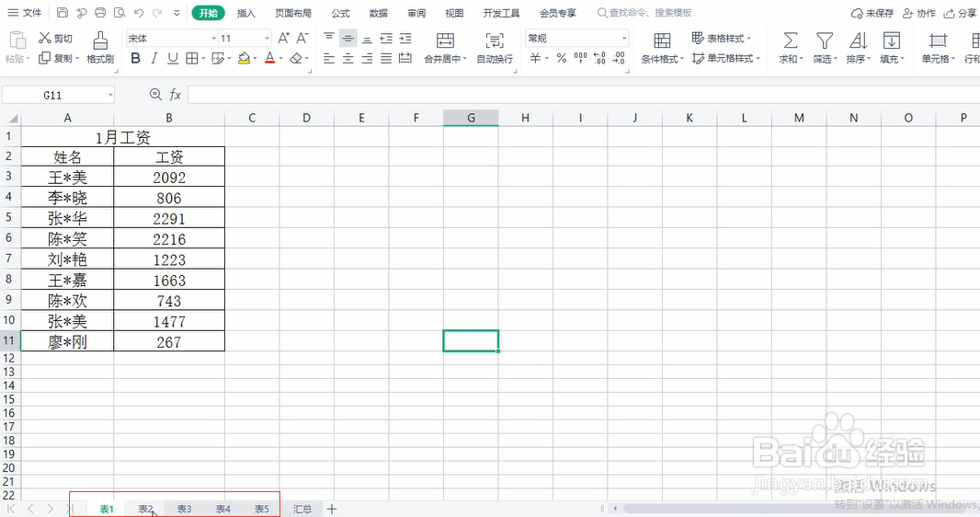Toggle bold formatting

pyautogui.click(x=136, y=58)
